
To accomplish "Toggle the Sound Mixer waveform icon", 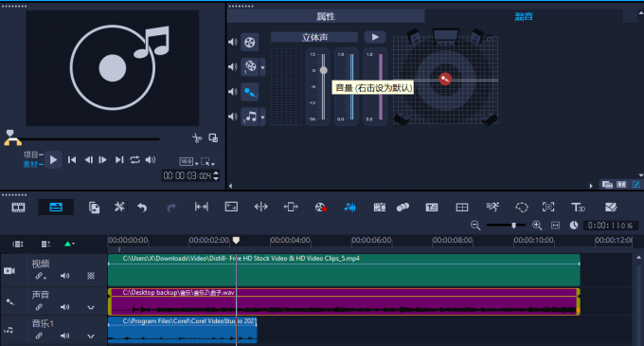I will pos(349,207).
